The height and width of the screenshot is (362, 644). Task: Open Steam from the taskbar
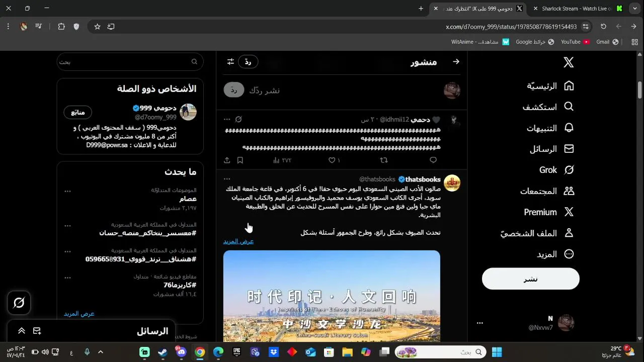[163, 352]
